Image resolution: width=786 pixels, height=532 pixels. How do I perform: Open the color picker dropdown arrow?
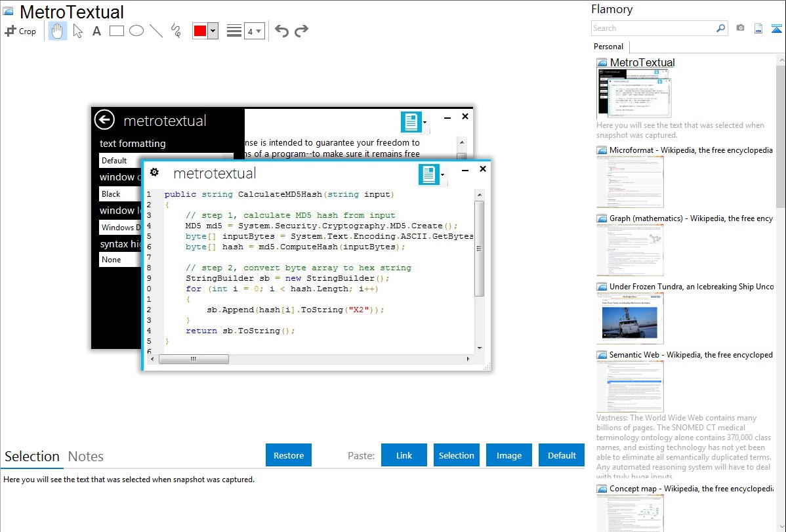213,31
